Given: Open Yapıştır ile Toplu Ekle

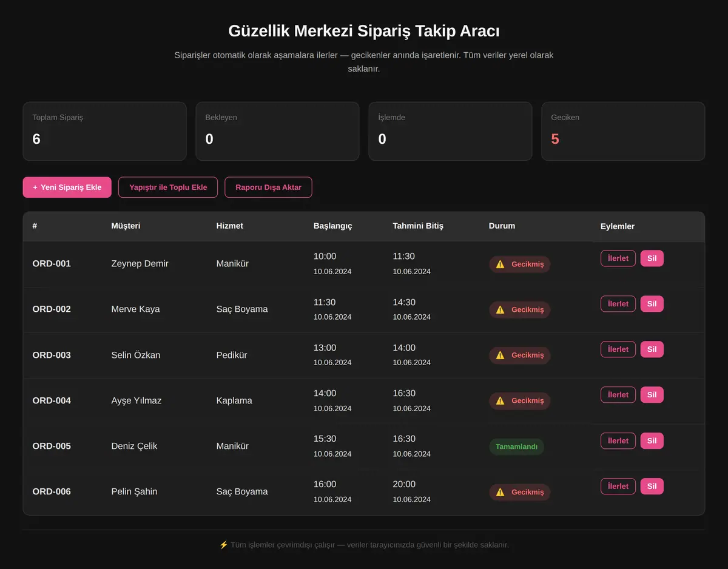Looking at the screenshot, I should [168, 187].
